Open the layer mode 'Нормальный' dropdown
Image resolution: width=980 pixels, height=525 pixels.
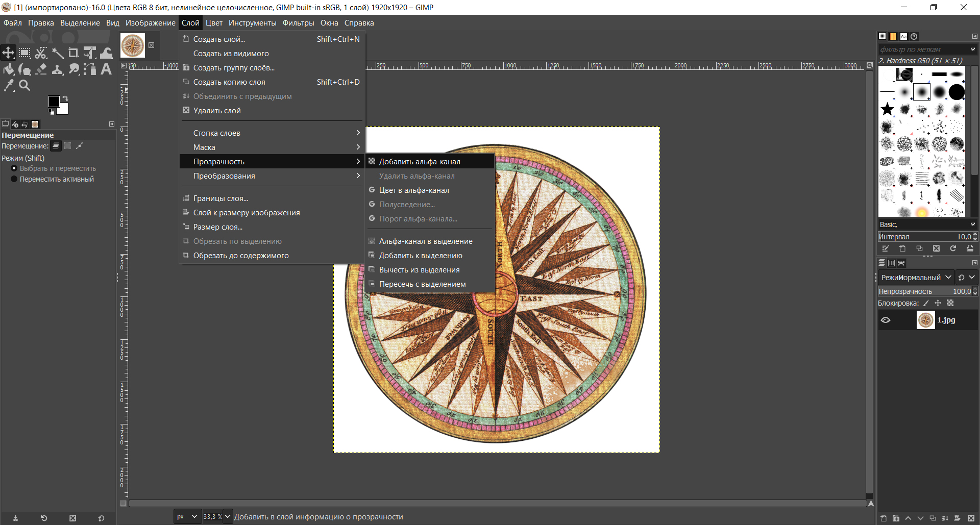tap(916, 278)
